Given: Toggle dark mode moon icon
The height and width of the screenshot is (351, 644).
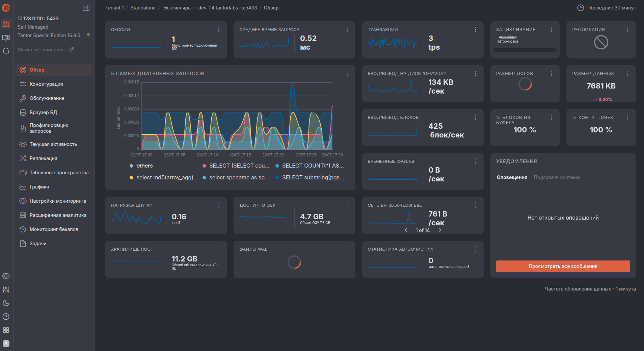Looking at the screenshot, I should (x=6, y=303).
